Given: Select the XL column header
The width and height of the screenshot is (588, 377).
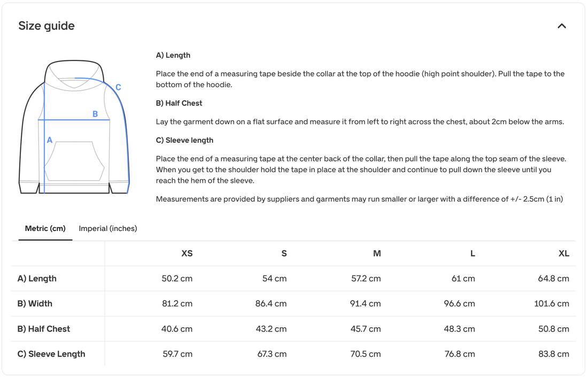Looking at the screenshot, I should pyautogui.click(x=563, y=253).
